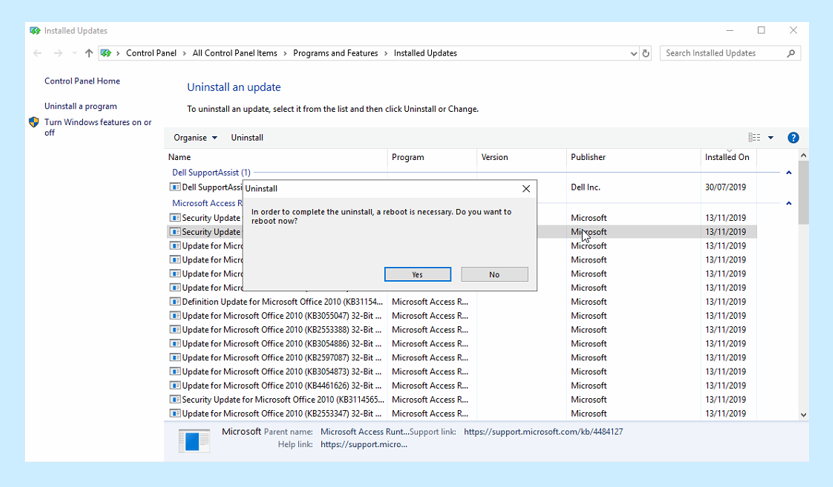Select the Dell SupportAssist update row icon

coord(174,187)
